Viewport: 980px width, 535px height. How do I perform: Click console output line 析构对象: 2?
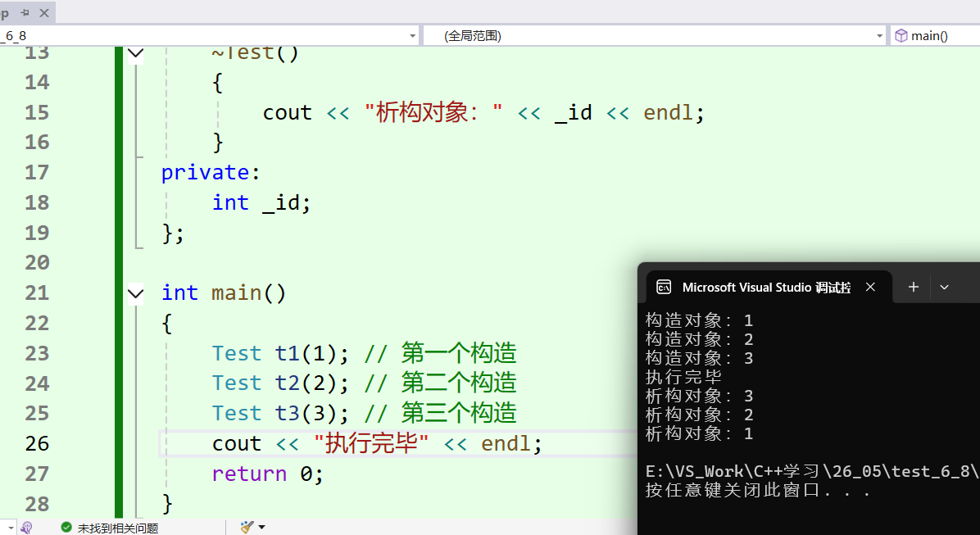(x=699, y=415)
